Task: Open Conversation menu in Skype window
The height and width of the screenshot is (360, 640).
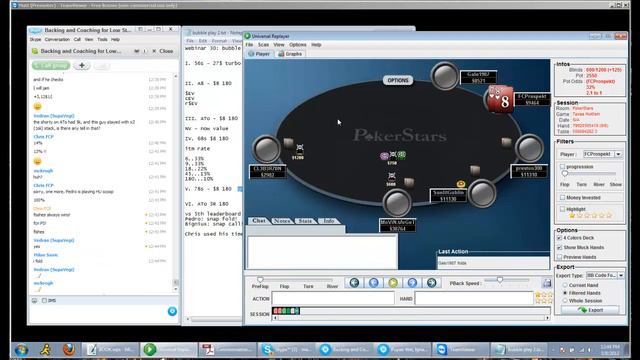Action: (x=57, y=40)
